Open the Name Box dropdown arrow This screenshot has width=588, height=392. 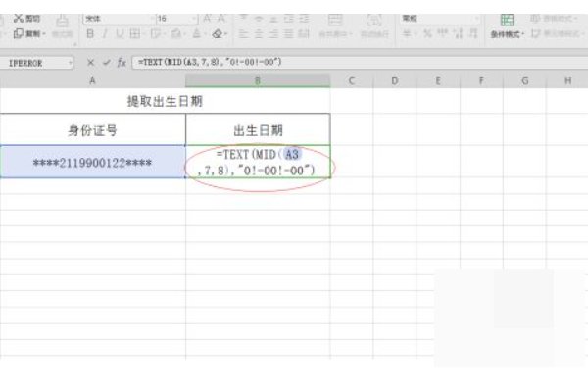tap(71, 63)
